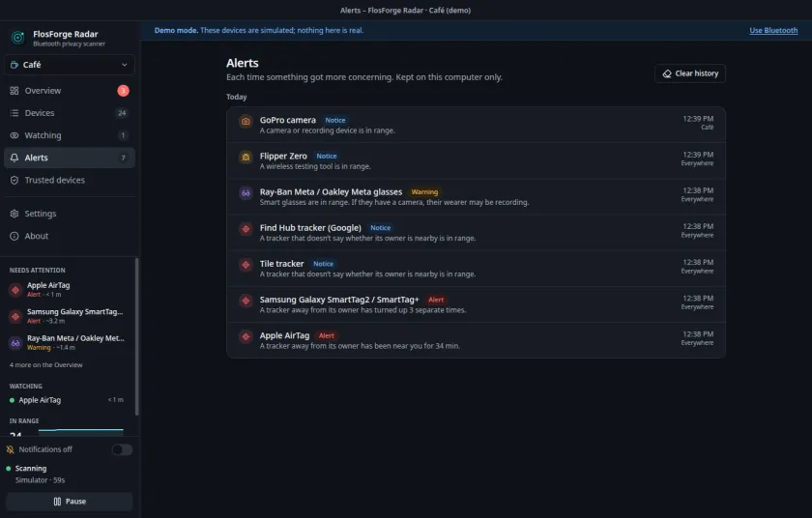Open the Café location dropdown
This screenshot has width=812, height=518.
pyautogui.click(x=70, y=65)
